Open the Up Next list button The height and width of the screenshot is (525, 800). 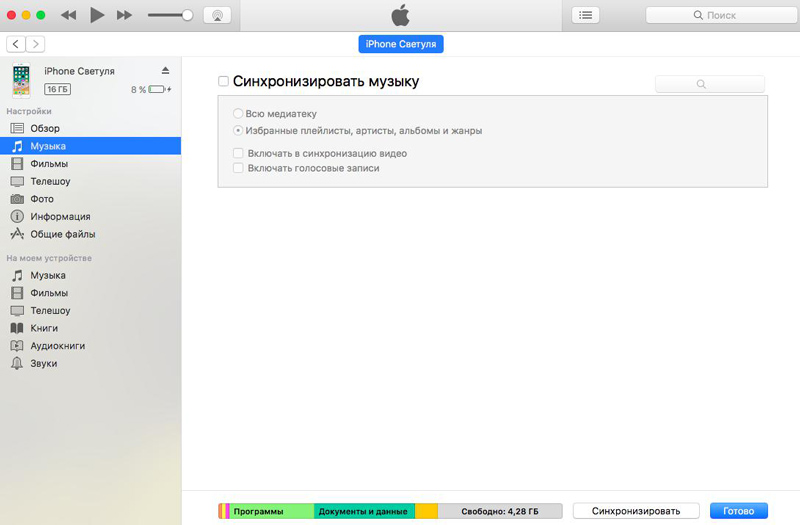click(x=586, y=15)
